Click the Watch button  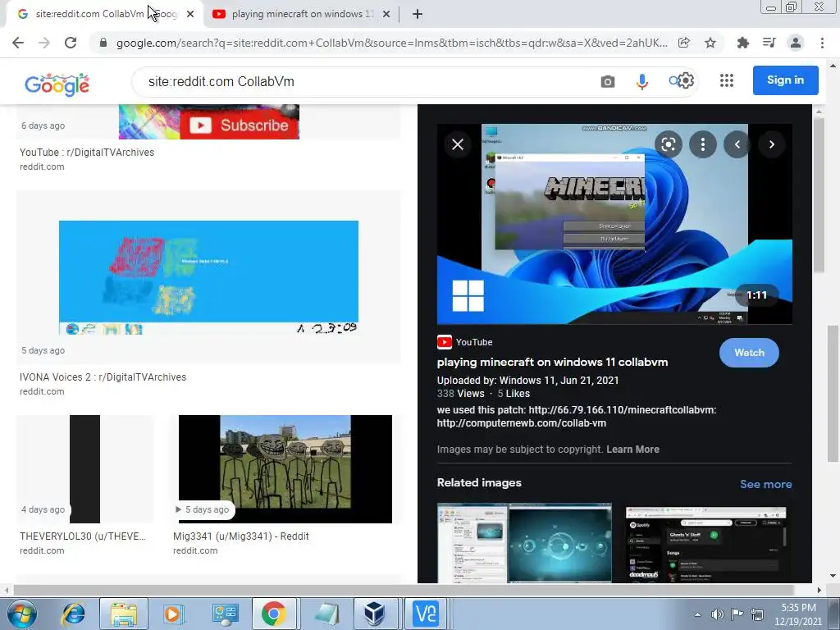pos(749,353)
